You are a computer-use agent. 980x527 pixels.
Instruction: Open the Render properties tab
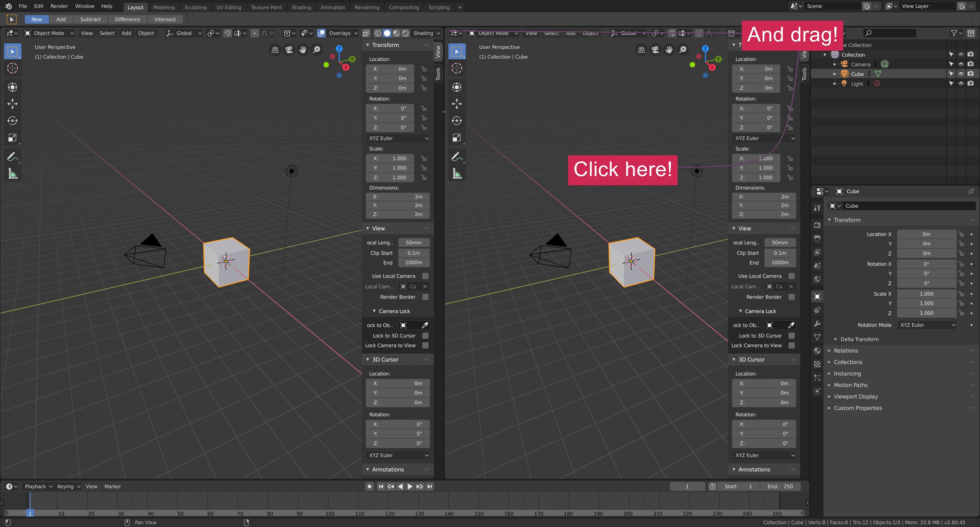(x=817, y=225)
